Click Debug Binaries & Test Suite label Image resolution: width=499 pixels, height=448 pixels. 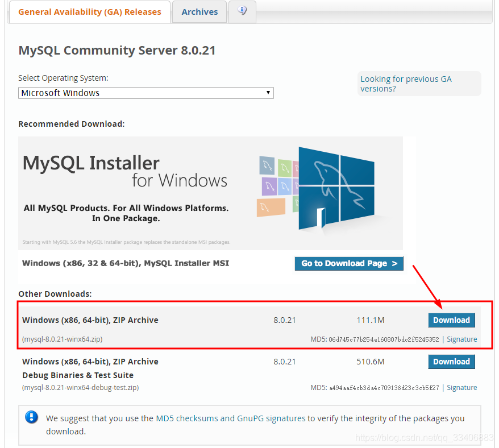(x=78, y=375)
